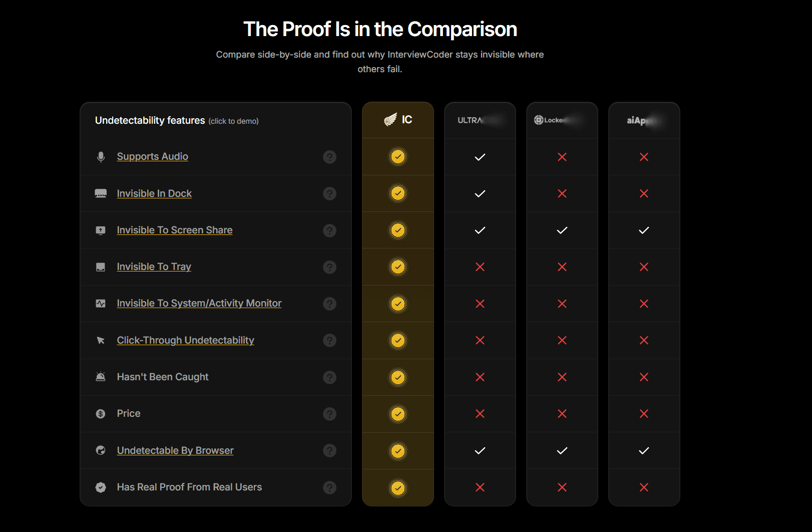Show help tooltip for the Price row
The width and height of the screenshot is (812, 532).
pyautogui.click(x=329, y=414)
